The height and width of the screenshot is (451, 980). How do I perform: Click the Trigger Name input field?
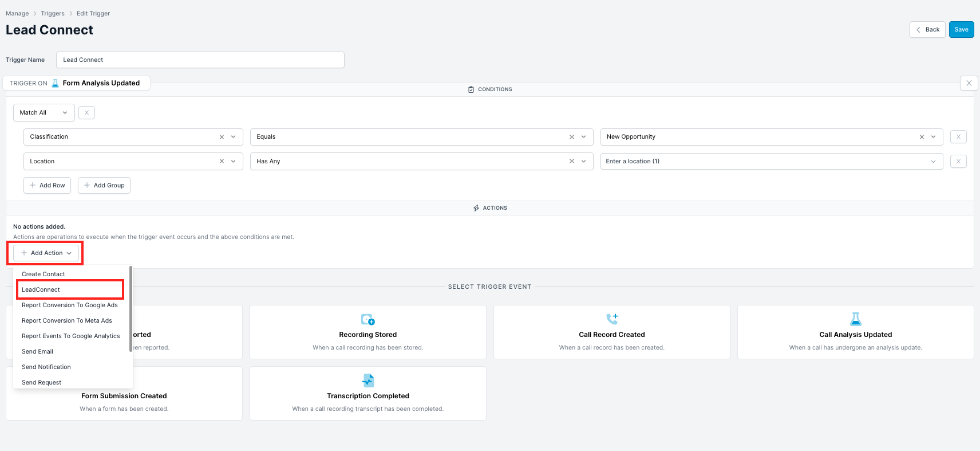click(x=200, y=60)
